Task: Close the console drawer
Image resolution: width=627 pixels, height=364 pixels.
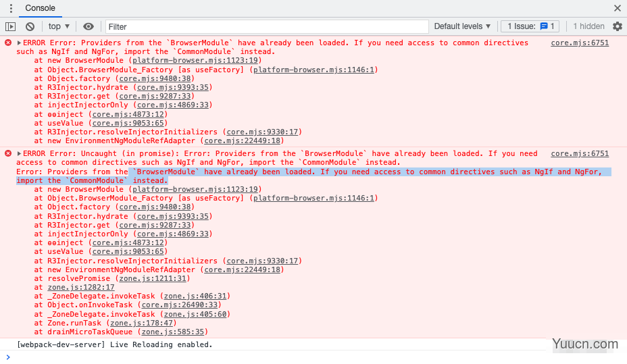Action: tap(618, 8)
